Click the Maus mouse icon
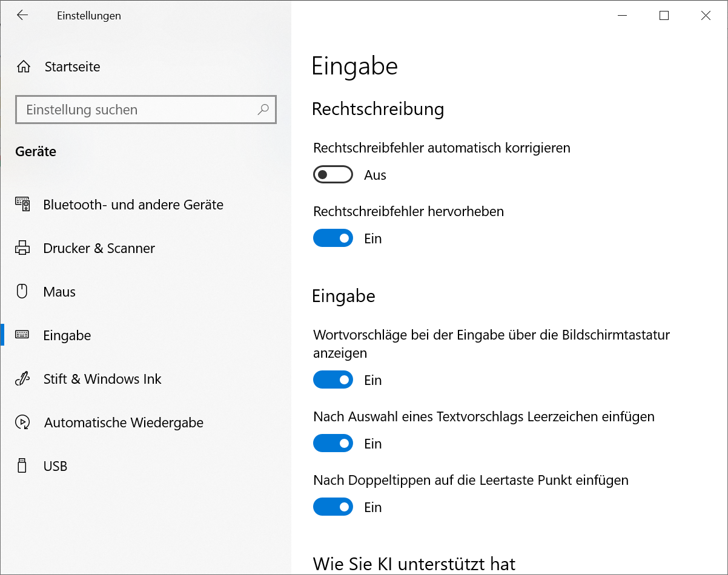Image resolution: width=728 pixels, height=575 pixels. pos(22,292)
